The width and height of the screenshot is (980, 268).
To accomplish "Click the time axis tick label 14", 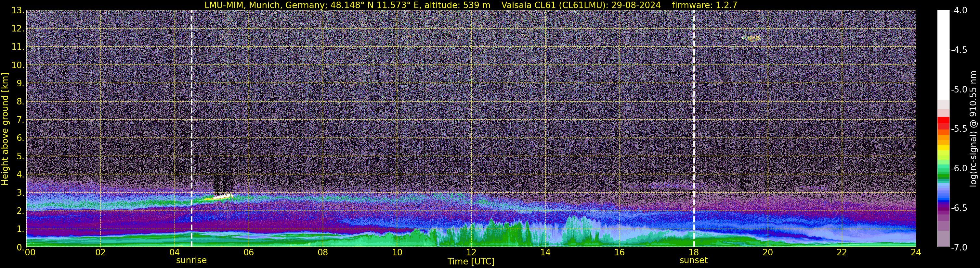I will point(545,252).
